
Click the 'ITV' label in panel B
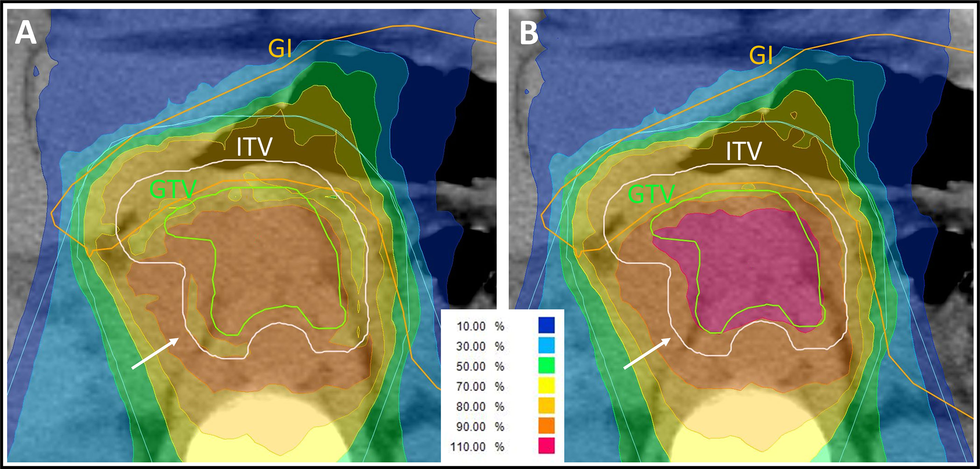(x=744, y=151)
